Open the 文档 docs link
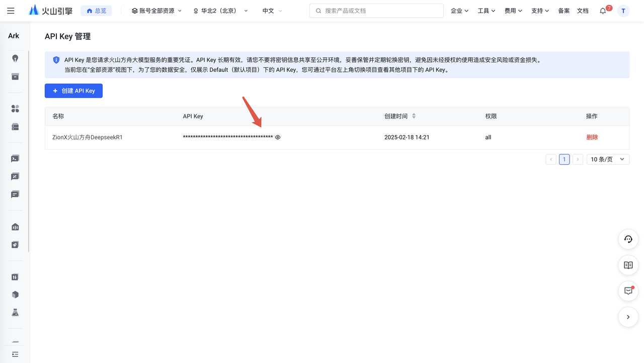 tap(583, 11)
